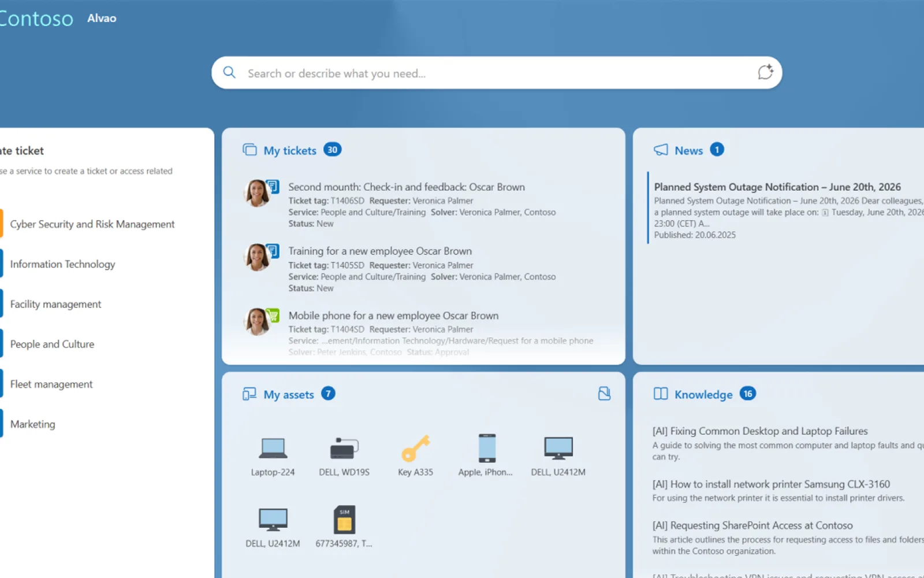The image size is (924, 578).
Task: Open the Knowledge heading link
Action: coord(703,395)
